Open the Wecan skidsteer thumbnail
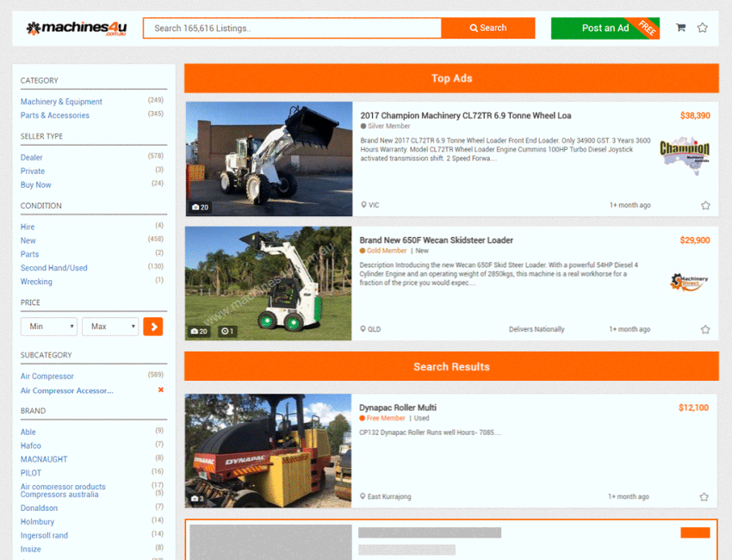This screenshot has width=732, height=560. coord(269,283)
